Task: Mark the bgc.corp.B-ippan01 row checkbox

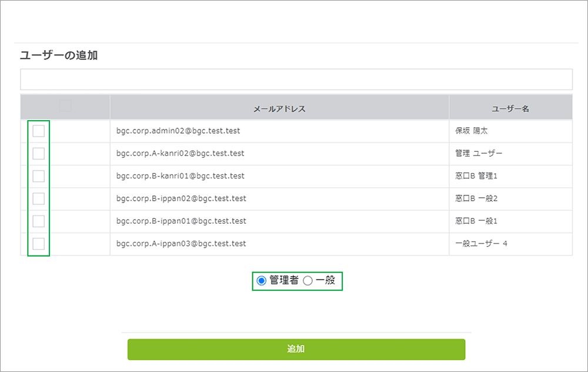Action: pyautogui.click(x=39, y=221)
